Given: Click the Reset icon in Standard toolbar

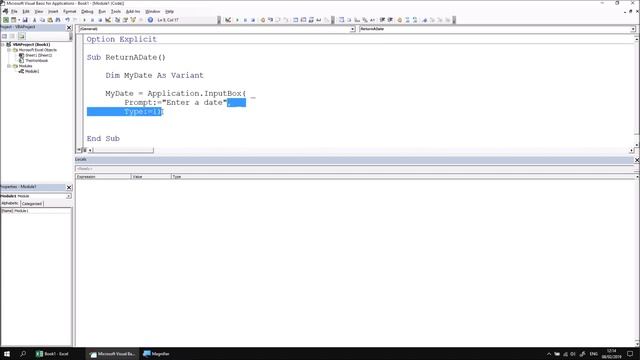Looking at the screenshot, I should tap(100, 20).
